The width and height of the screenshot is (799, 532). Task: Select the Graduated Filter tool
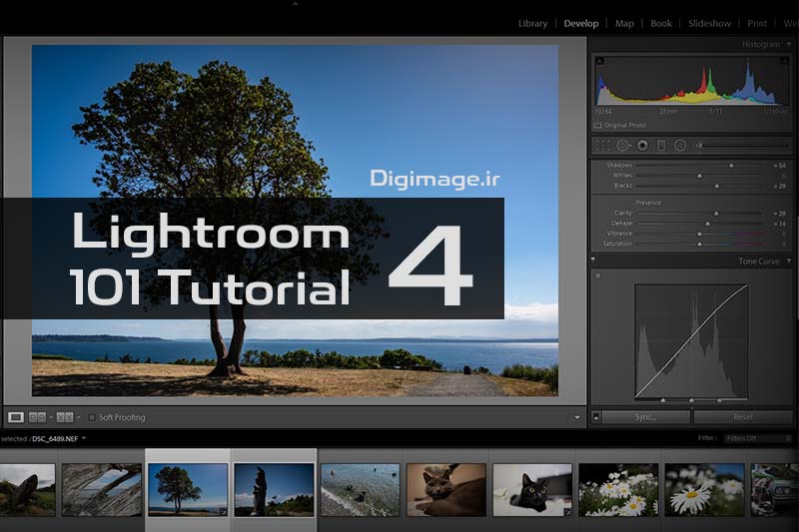tap(660, 145)
